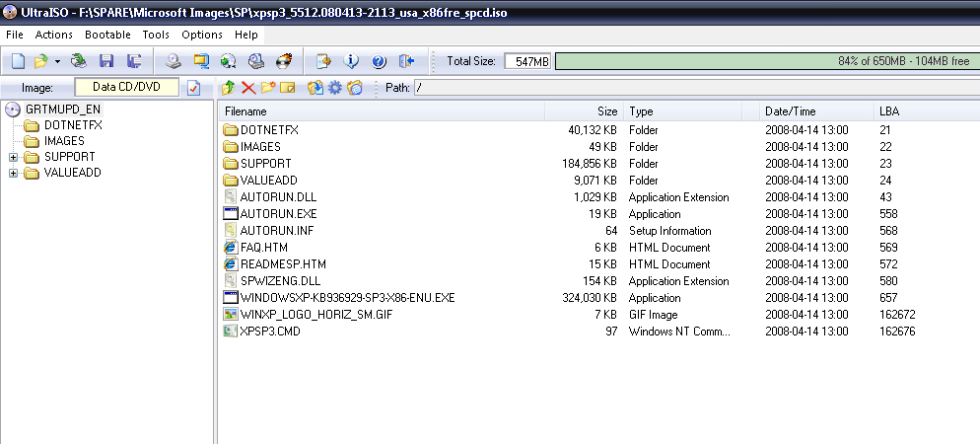This screenshot has height=444, width=980.
Task: Click the Convert disc with arrows icon
Action: click(x=228, y=61)
